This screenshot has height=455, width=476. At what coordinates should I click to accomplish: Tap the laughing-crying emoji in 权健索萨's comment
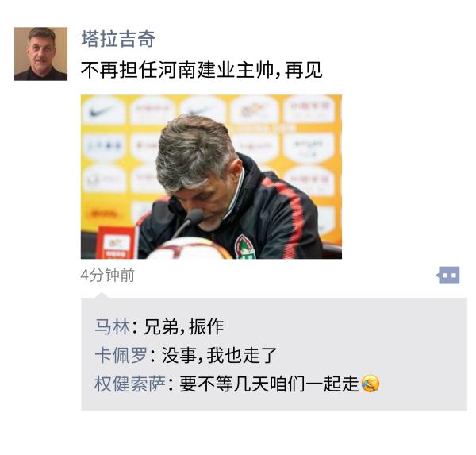point(370,384)
